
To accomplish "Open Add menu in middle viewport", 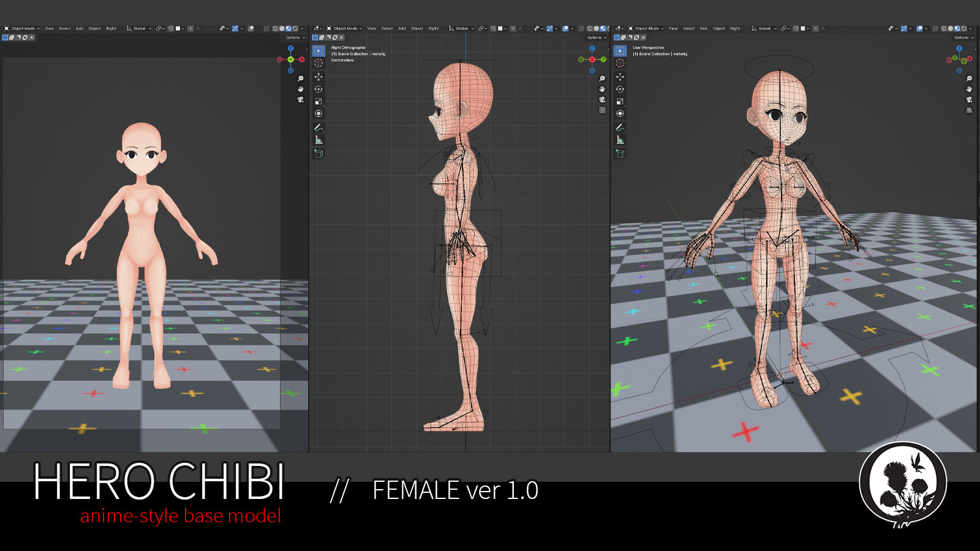I will click(402, 28).
